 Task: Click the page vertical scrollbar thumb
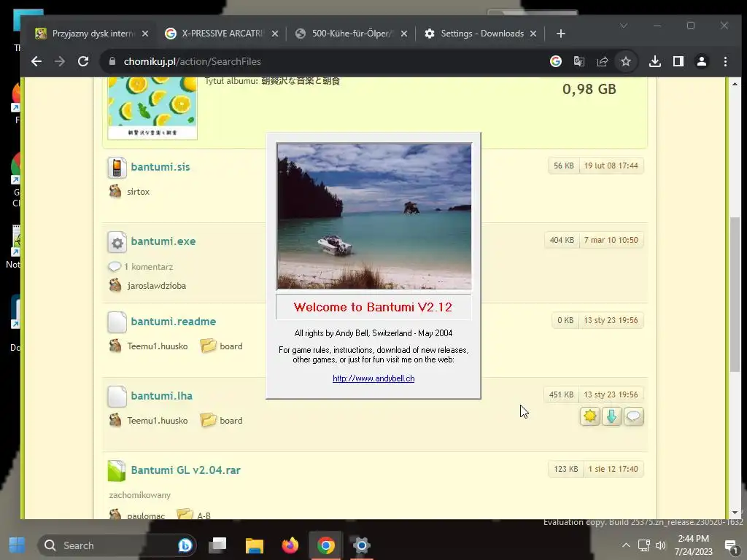(x=735, y=294)
